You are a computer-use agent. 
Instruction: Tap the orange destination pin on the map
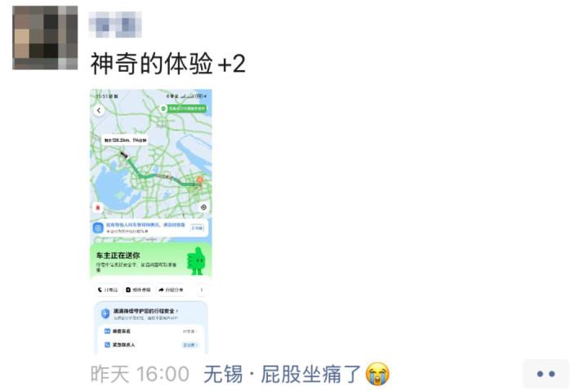click(200, 180)
